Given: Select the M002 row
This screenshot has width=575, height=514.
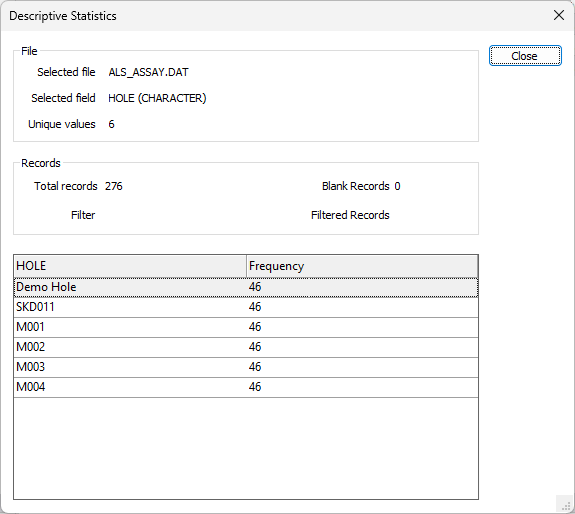Looking at the screenshot, I should [x=246, y=347].
